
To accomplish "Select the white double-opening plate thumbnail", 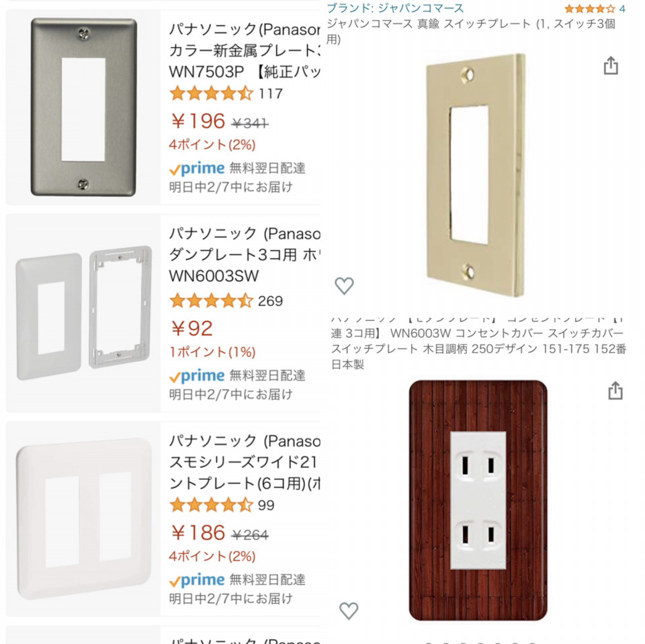I will pyautogui.click(x=83, y=518).
